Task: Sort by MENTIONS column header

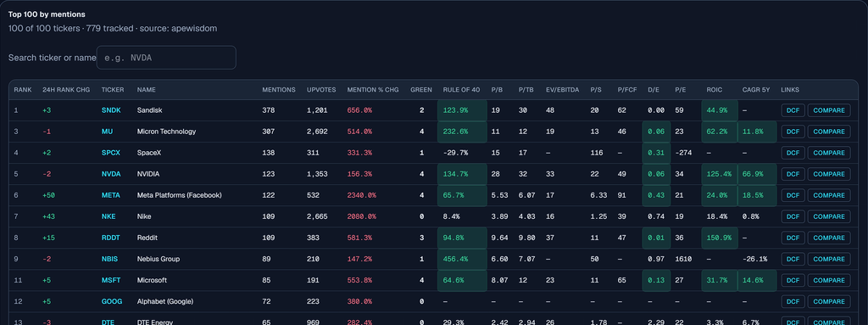Action: tap(278, 90)
